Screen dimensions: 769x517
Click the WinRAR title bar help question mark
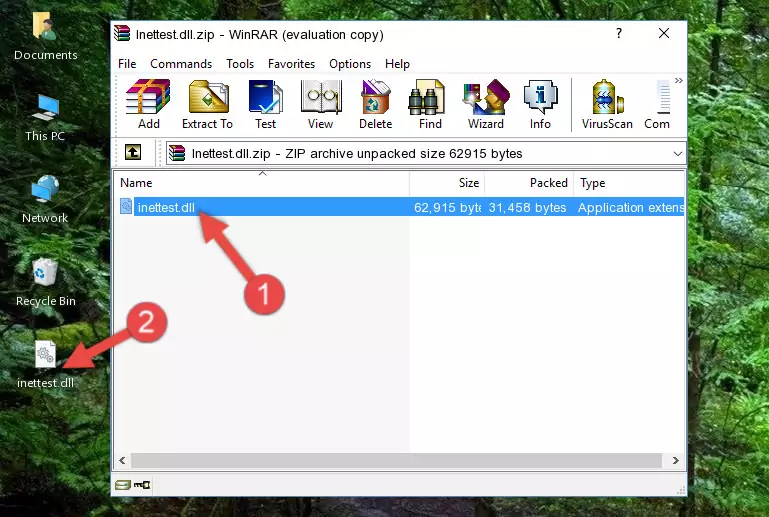[x=619, y=33]
